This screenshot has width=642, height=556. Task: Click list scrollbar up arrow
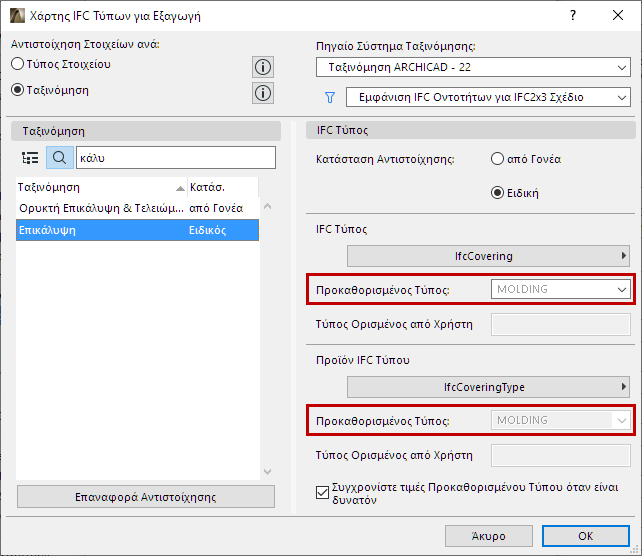tap(267, 206)
